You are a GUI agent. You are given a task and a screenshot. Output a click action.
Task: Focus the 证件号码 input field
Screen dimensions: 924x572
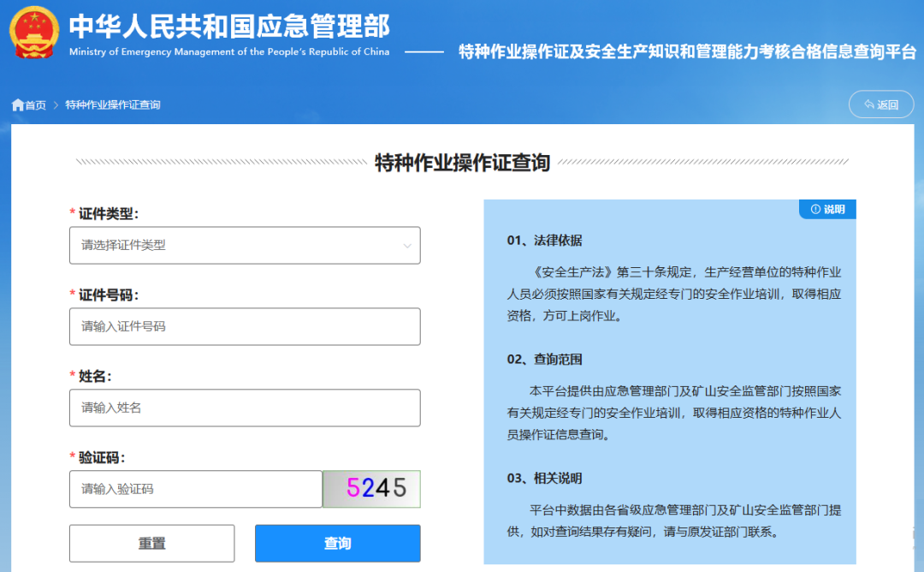(245, 326)
